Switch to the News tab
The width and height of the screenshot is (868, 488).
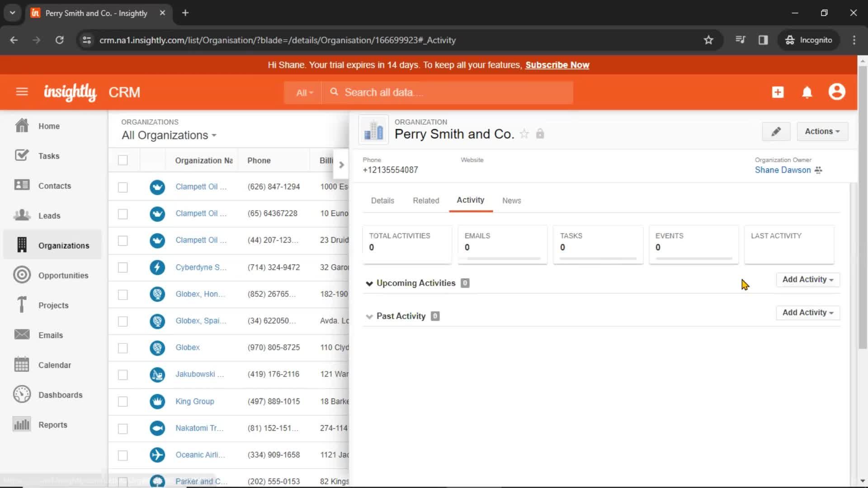(x=511, y=201)
